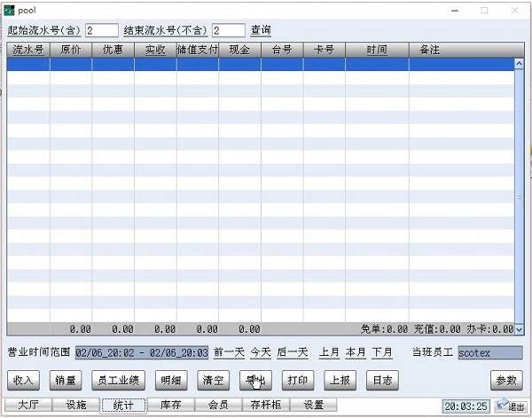The width and height of the screenshot is (532, 418).
Task: Click the 原价 column header
Action: (x=71, y=50)
